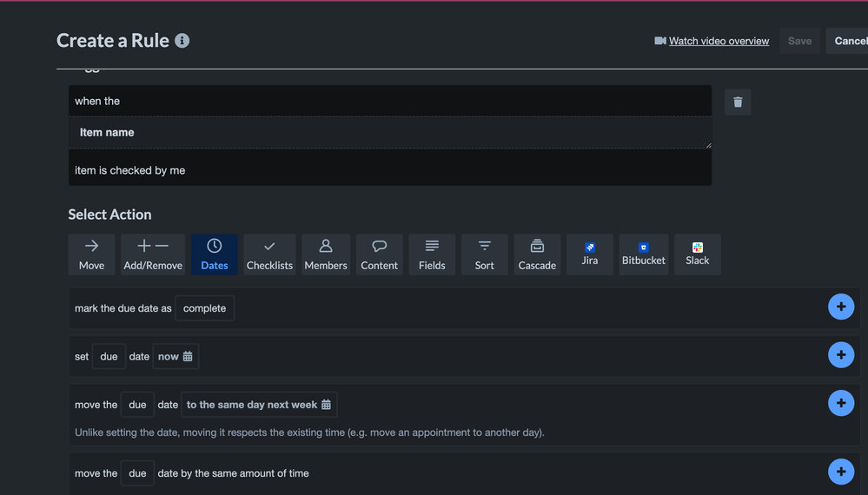
Task: Select the Bitbucket action tab
Action: [643, 254]
